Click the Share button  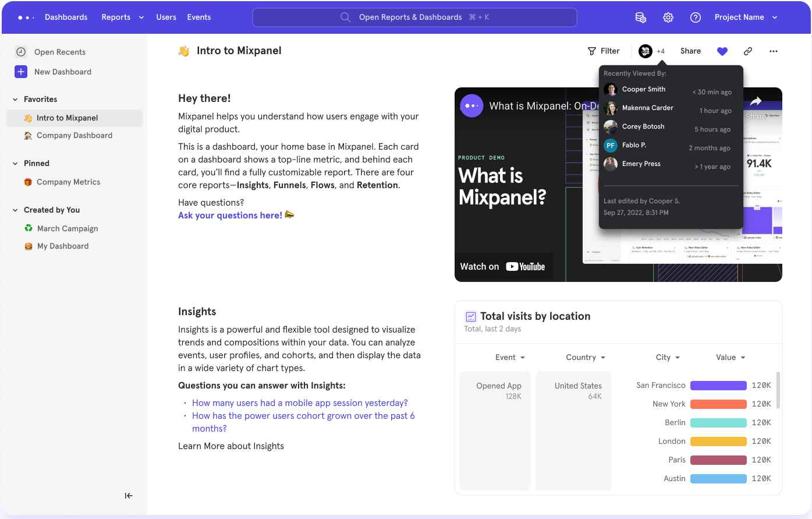click(x=690, y=51)
